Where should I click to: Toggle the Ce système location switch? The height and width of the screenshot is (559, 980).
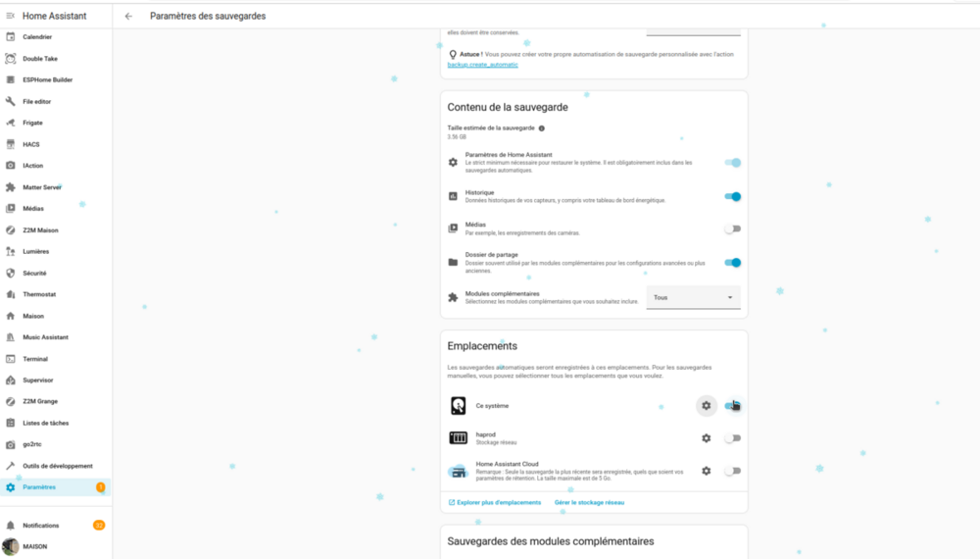click(x=732, y=406)
